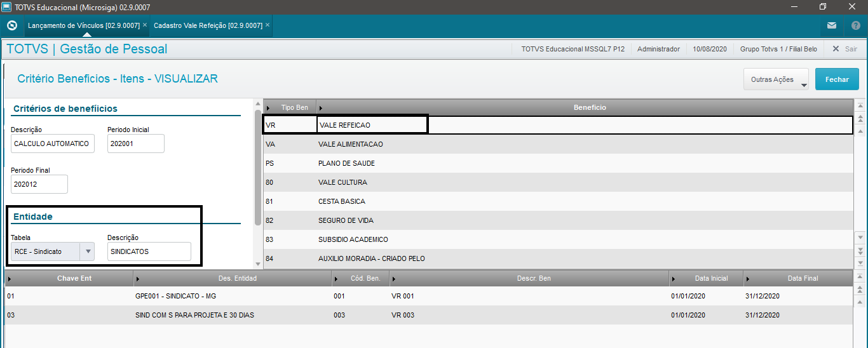This screenshot has height=348, width=868.
Task: Click the SIND COM S PARA PROJETA E 30 DIAS cell
Action: [x=232, y=315]
